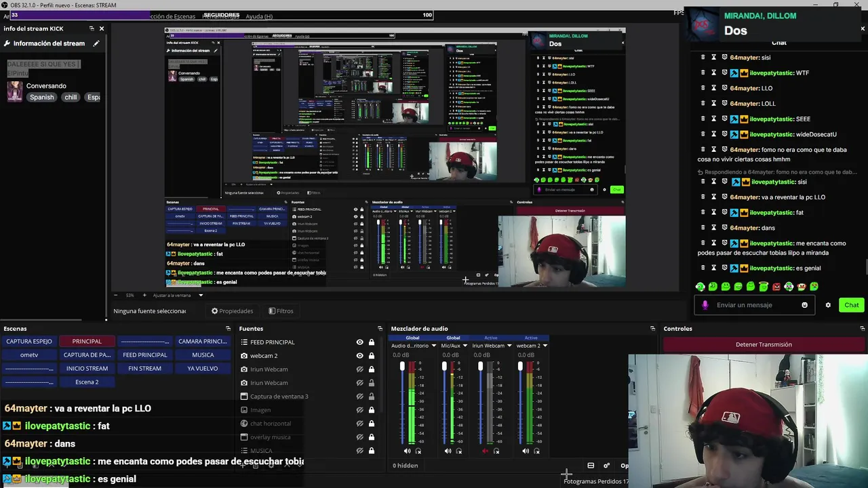Switch to the MUSICA scene
Image resolution: width=868 pixels, height=488 pixels.
coord(203,355)
